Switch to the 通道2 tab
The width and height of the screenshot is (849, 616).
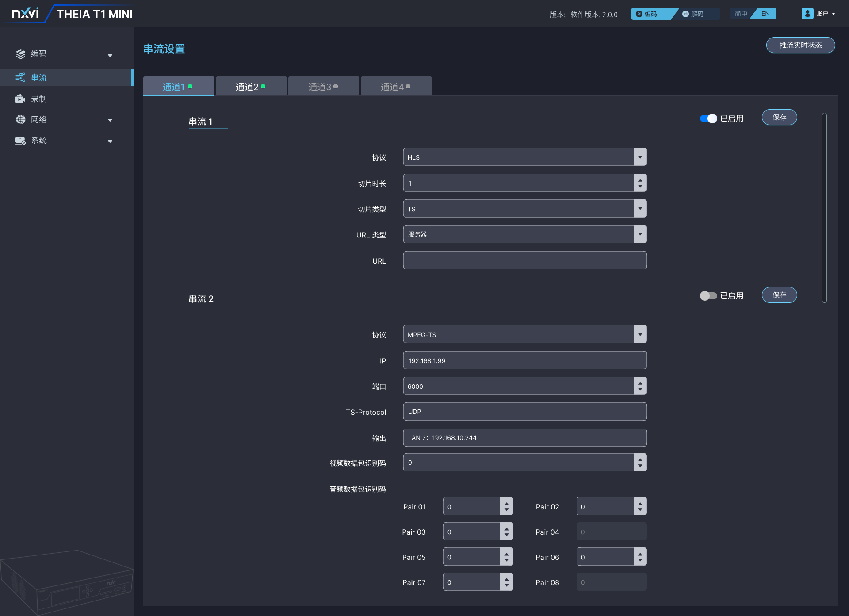pyautogui.click(x=251, y=87)
